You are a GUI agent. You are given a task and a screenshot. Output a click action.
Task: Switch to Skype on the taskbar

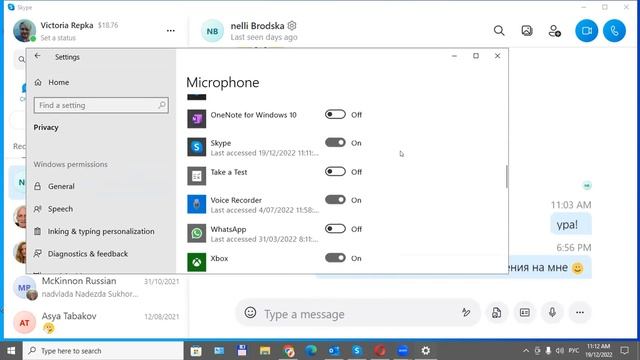pos(357,351)
